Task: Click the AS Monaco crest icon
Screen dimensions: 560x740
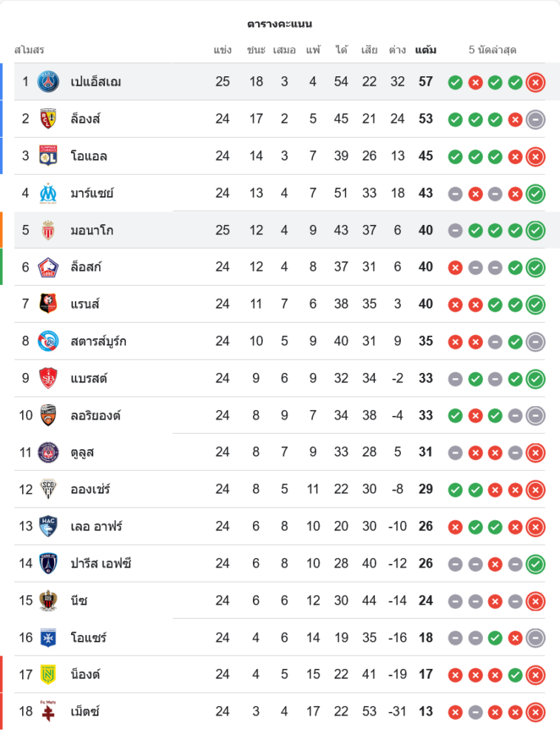Action: pos(49,230)
